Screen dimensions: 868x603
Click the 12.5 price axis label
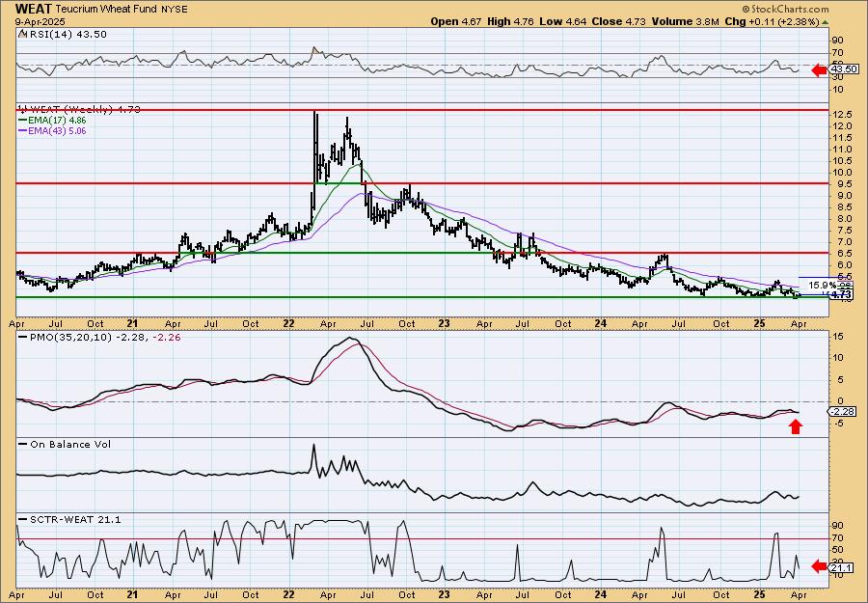[x=841, y=115]
